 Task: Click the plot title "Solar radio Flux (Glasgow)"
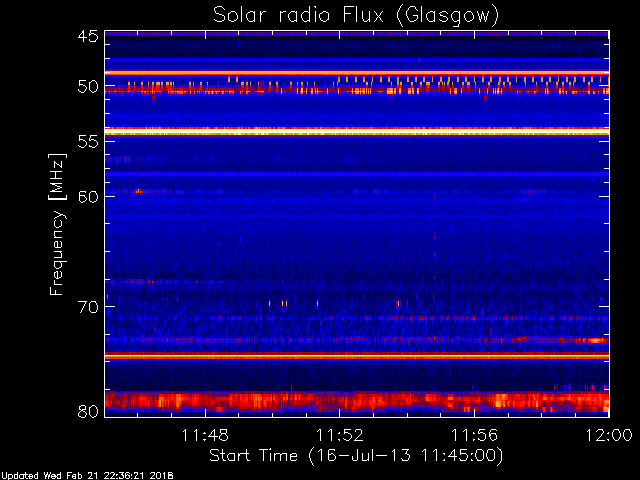[356, 16]
